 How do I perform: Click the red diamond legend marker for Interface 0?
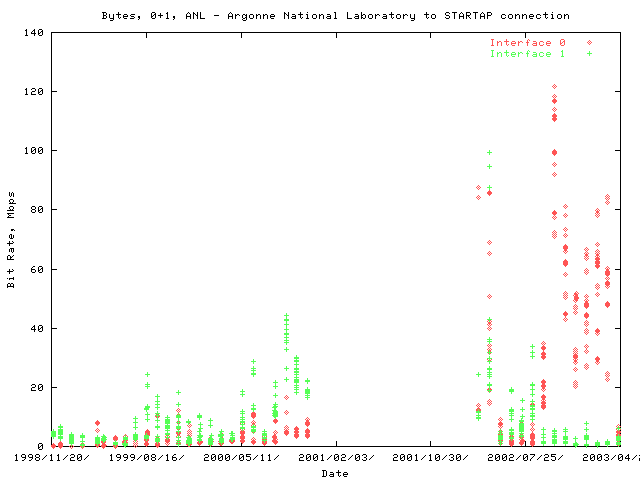tap(589, 42)
